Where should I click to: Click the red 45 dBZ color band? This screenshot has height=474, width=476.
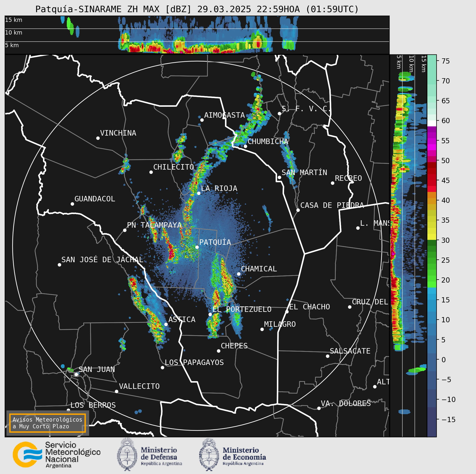(432, 180)
